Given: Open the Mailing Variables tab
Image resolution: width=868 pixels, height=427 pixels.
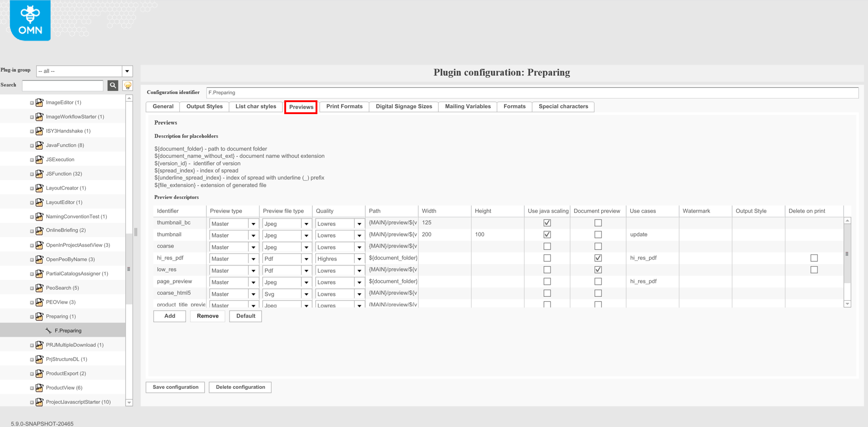Looking at the screenshot, I should click(467, 106).
